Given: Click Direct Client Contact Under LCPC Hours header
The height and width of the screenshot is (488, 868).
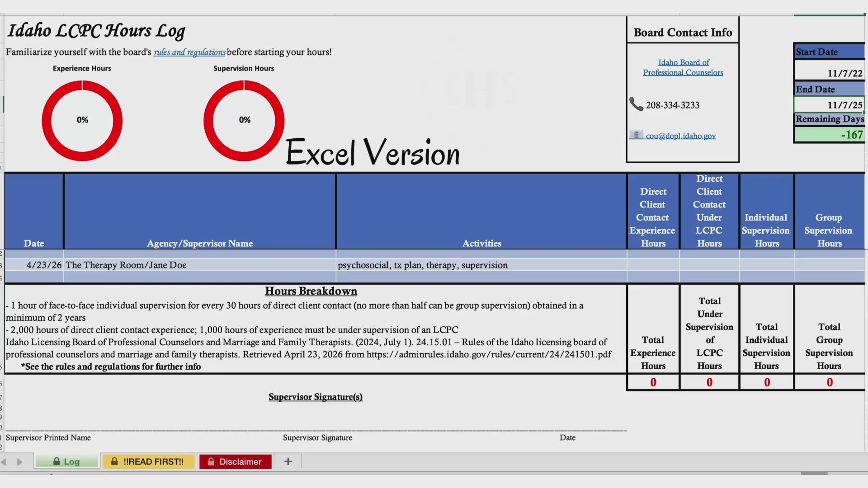Looking at the screenshot, I should [709, 211].
